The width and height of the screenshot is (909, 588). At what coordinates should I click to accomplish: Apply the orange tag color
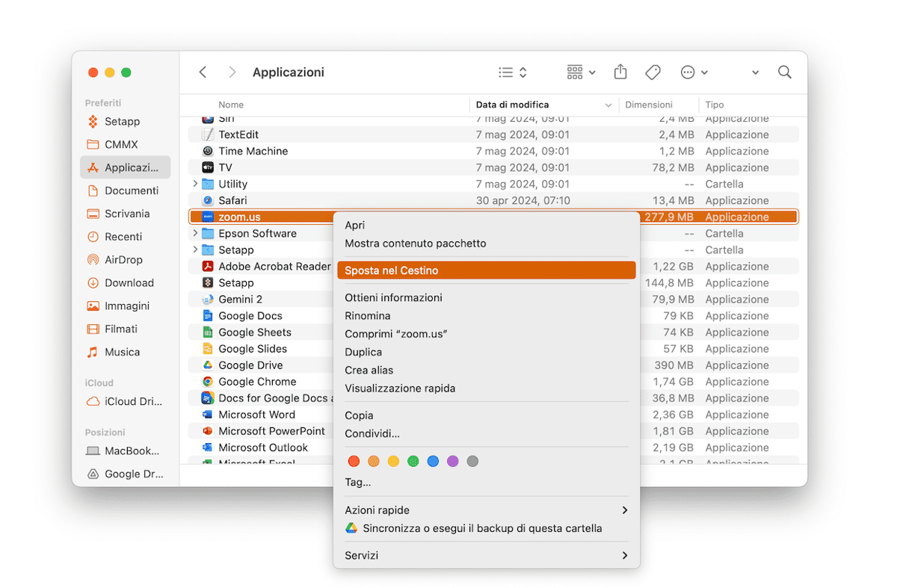tap(374, 462)
